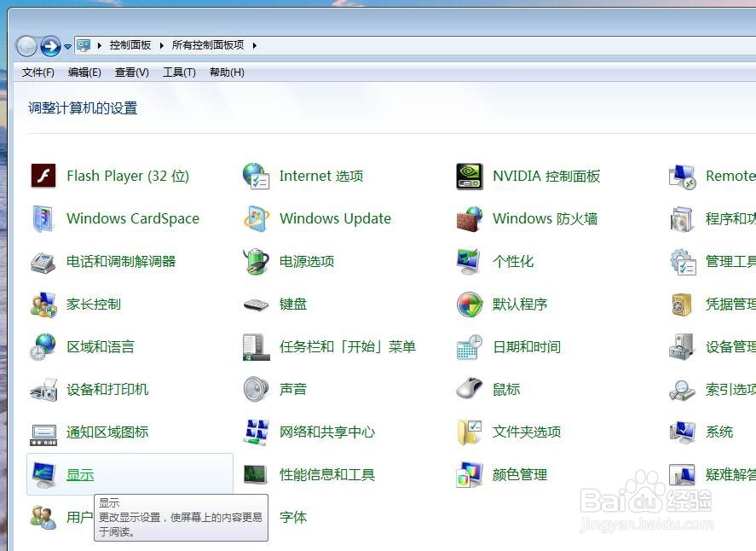Open the 设备管理 toolbox icon
The image size is (756, 551).
(683, 347)
